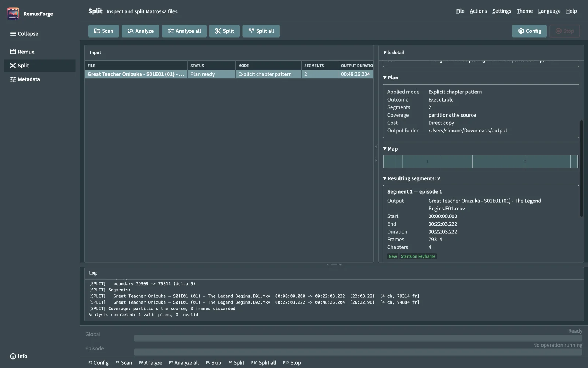Click the Split toolbar button
Image resolution: width=588 pixels, height=368 pixels.
click(x=224, y=31)
